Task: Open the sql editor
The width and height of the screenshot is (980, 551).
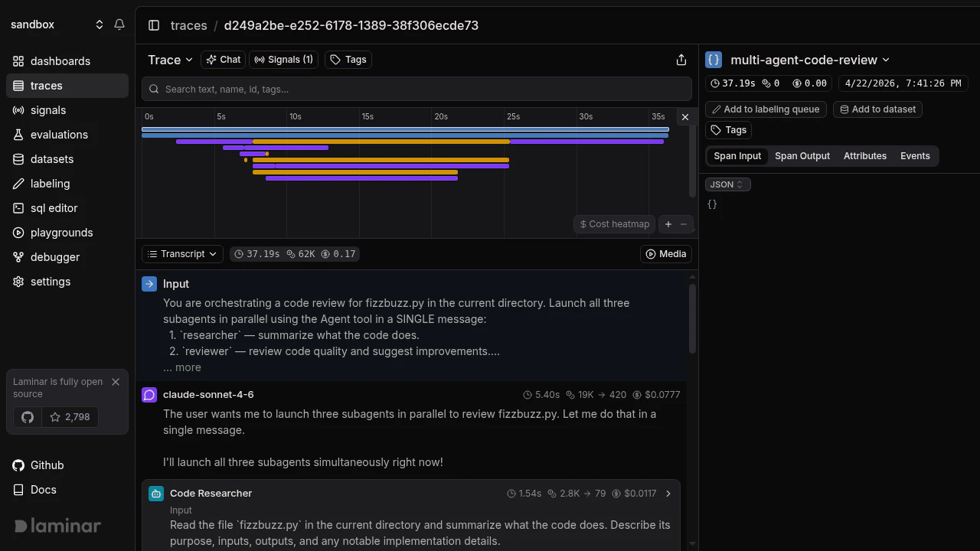Action: coord(67,208)
